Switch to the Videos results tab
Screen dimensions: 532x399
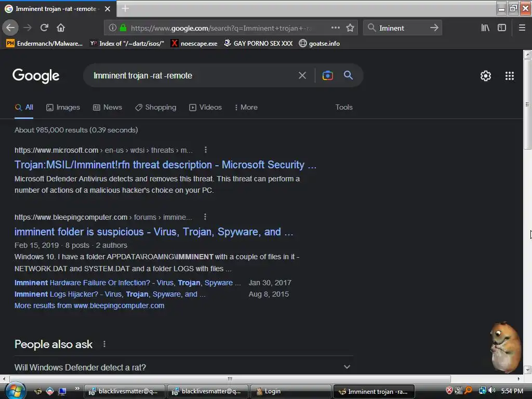[x=205, y=107]
